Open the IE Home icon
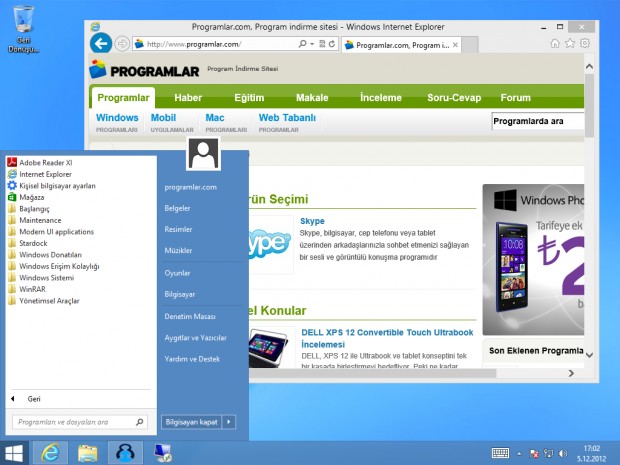The height and width of the screenshot is (465, 620). point(555,43)
